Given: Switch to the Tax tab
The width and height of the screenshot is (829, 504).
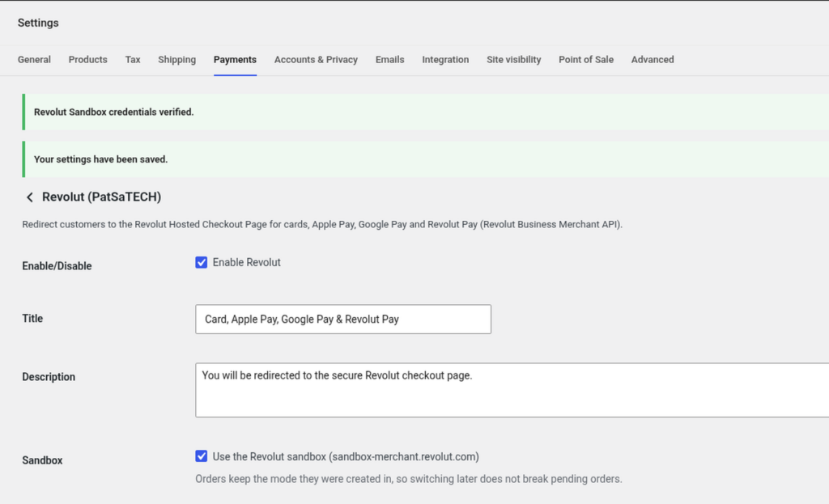Looking at the screenshot, I should 133,60.
